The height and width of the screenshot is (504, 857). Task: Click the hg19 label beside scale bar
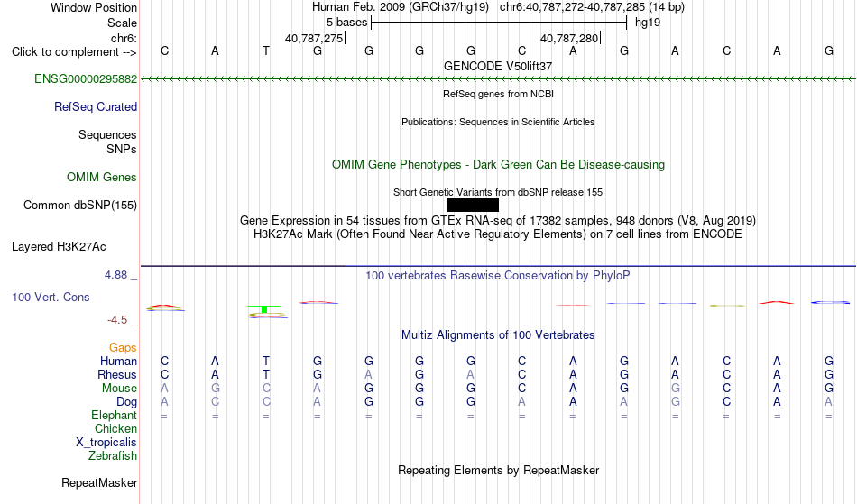(648, 23)
